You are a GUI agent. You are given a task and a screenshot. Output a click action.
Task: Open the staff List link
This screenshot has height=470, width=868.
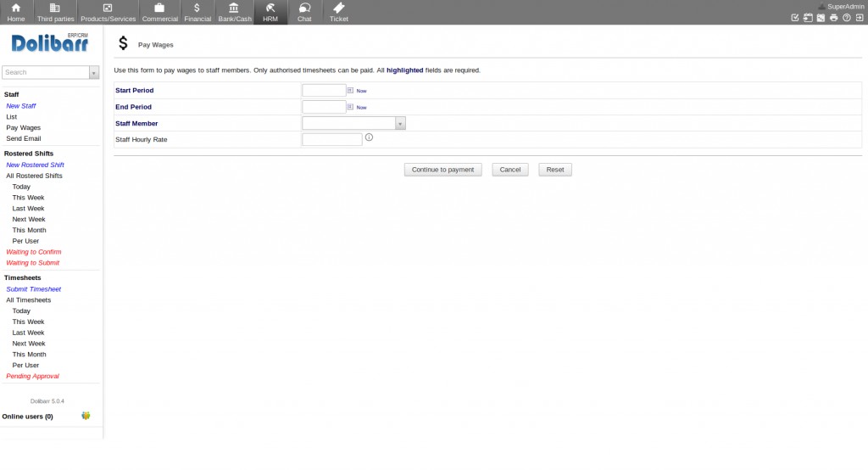point(12,117)
